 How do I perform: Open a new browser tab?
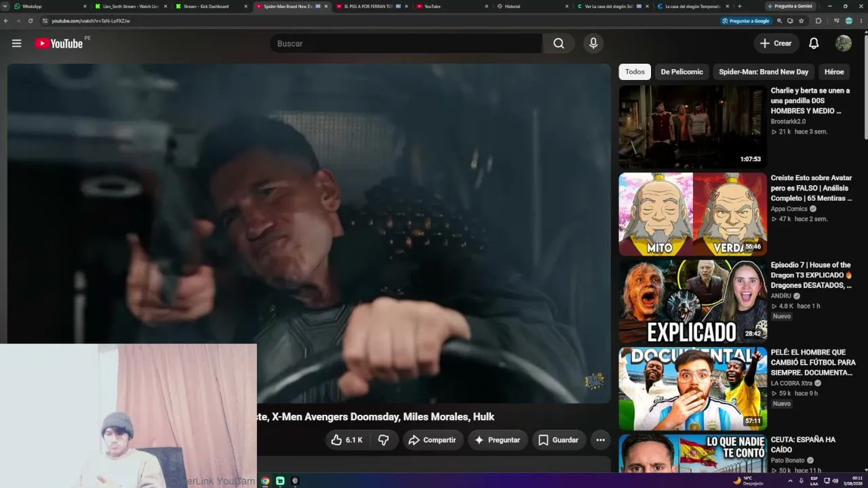[x=739, y=6]
